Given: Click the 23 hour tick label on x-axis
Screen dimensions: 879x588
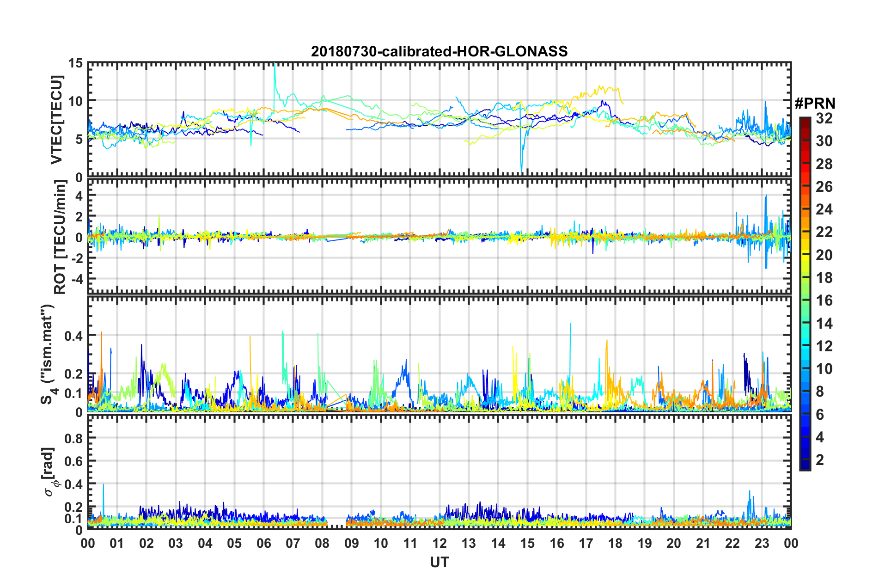Looking at the screenshot, I should tap(762, 543).
